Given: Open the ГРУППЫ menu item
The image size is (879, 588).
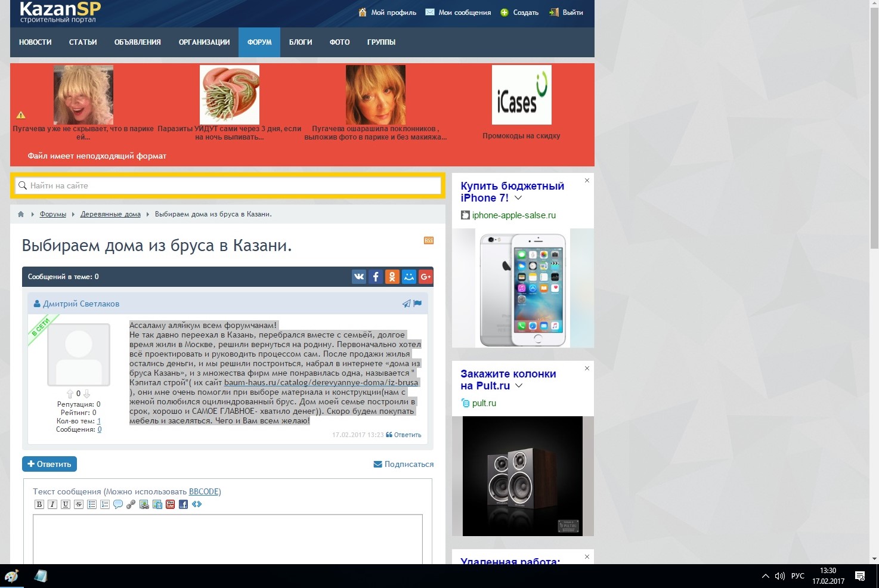Looking at the screenshot, I should pyautogui.click(x=382, y=42).
